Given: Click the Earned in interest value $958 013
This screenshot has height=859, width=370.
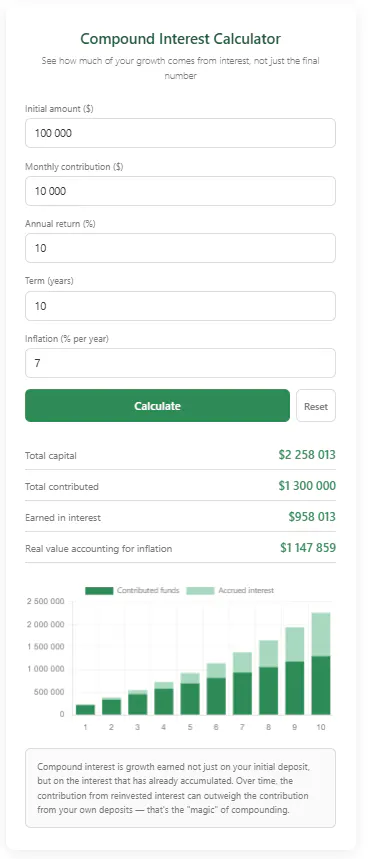Looking at the screenshot, I should point(312,517).
